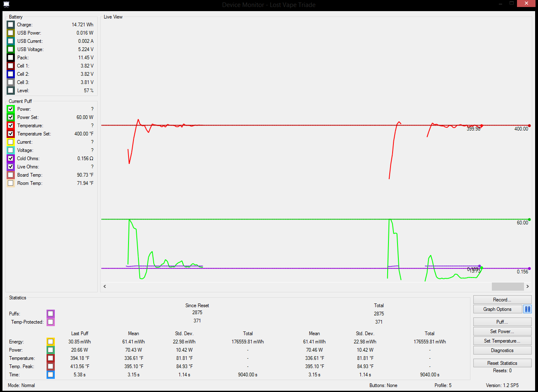This screenshot has height=392, width=538.
Task: Enable the USB Voltage checkbox
Action: [11, 49]
